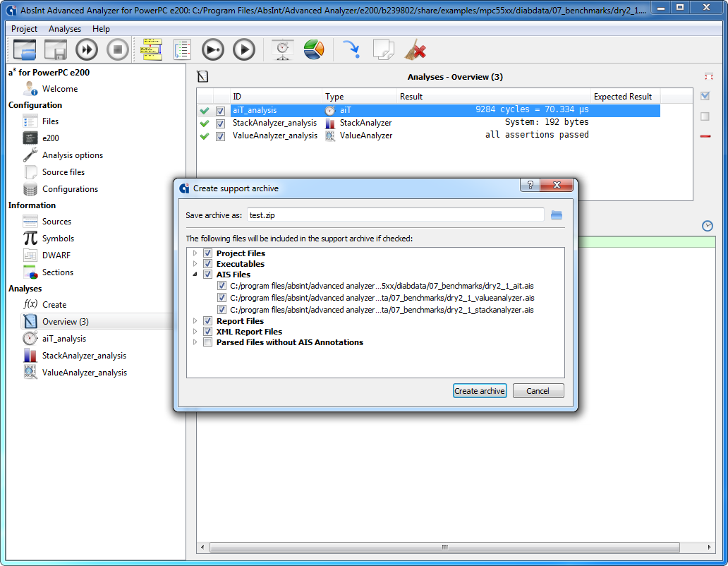Uncheck AIS Files checkbox
Screen dimensions: 728x566
(x=207, y=275)
